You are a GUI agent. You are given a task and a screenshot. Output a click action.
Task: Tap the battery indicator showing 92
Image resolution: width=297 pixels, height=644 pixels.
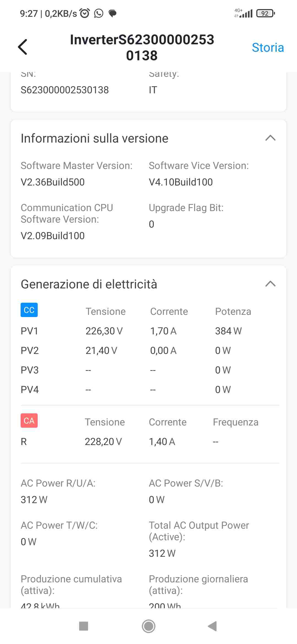(265, 13)
